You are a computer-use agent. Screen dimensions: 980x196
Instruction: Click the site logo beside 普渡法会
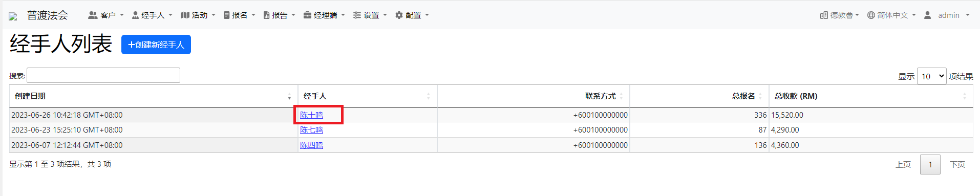(x=13, y=16)
